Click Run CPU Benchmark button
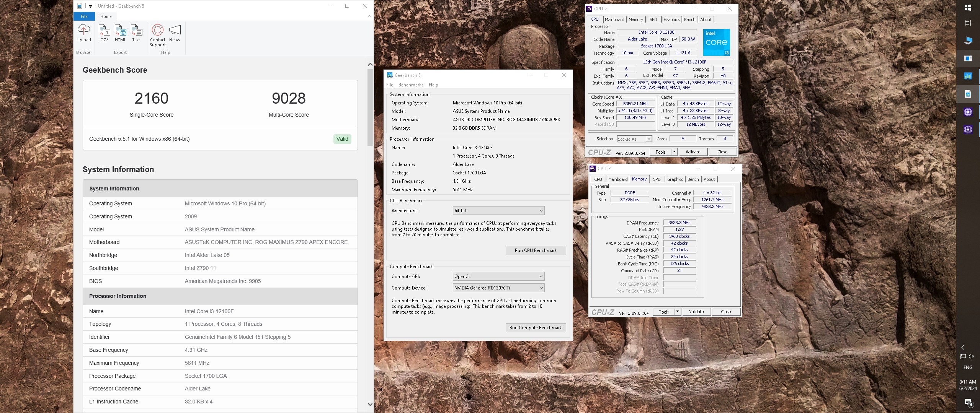The height and width of the screenshot is (413, 980). (536, 250)
